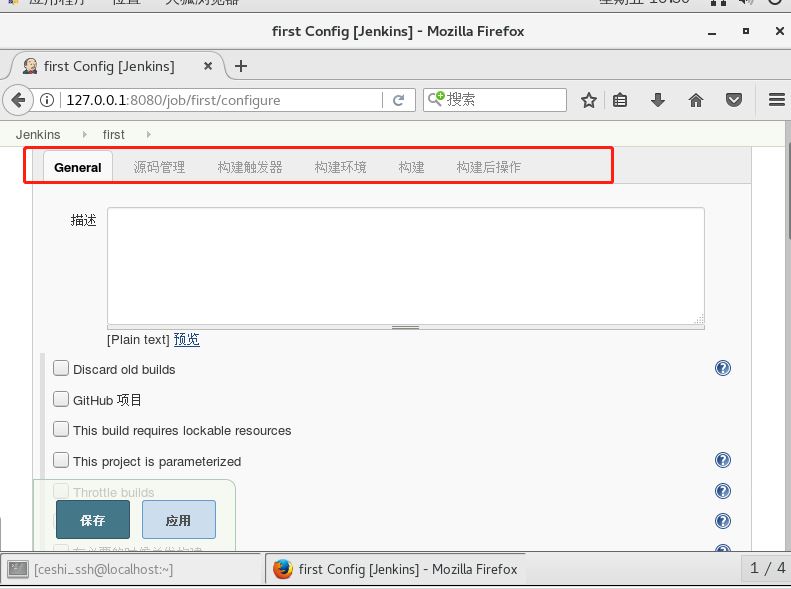Show help for This project is parameterized
Image resolution: width=791 pixels, height=589 pixels.
tap(723, 460)
